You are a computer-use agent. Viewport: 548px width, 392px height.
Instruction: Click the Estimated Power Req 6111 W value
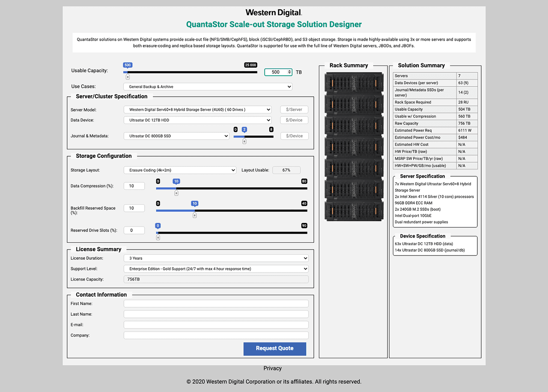click(467, 131)
